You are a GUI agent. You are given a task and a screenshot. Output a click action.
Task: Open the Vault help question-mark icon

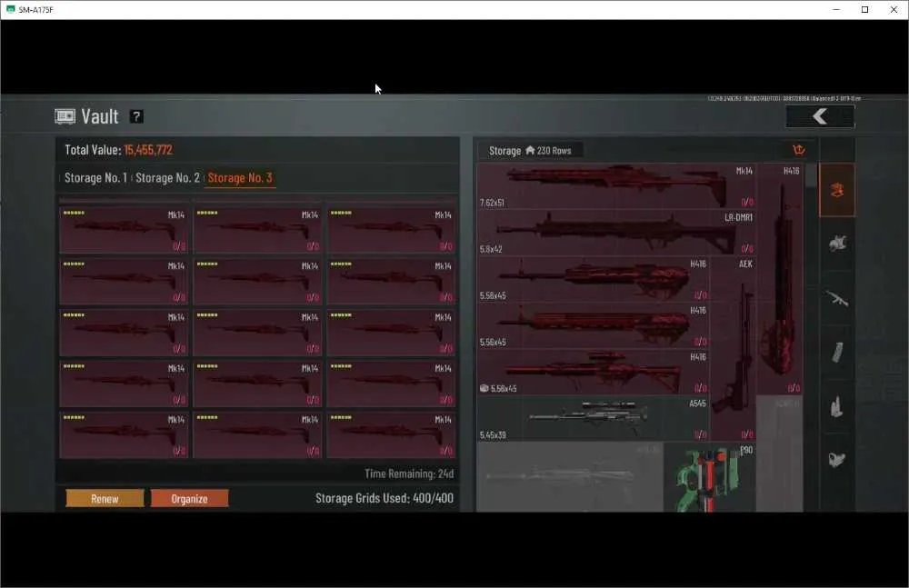point(136,116)
